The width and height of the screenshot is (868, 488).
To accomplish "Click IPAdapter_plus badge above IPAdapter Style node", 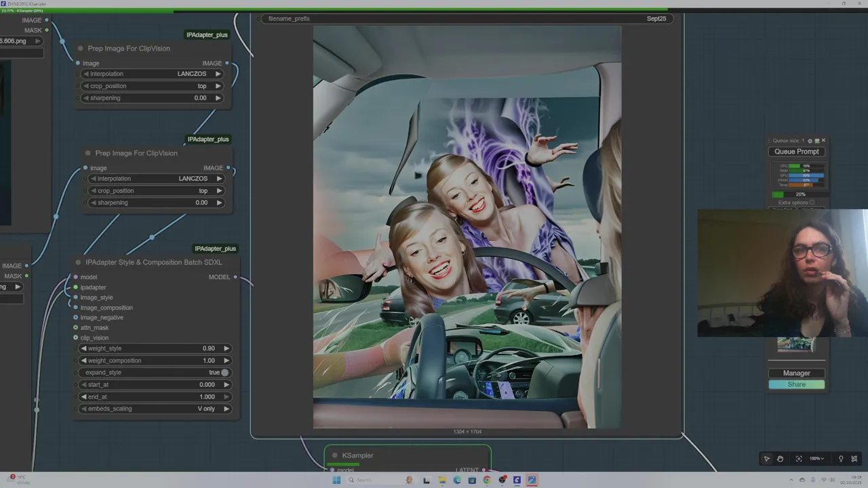I will [x=216, y=249].
